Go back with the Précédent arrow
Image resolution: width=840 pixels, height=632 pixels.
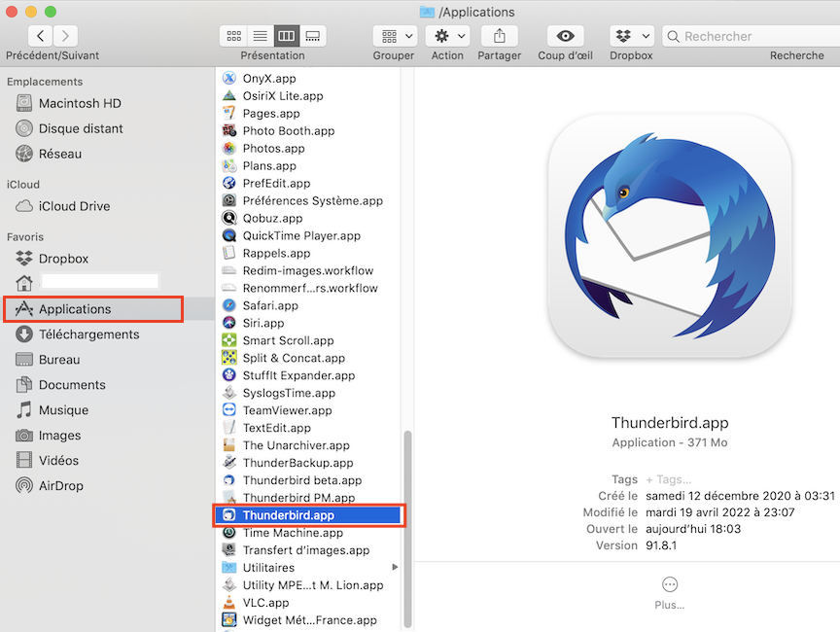pos(40,36)
